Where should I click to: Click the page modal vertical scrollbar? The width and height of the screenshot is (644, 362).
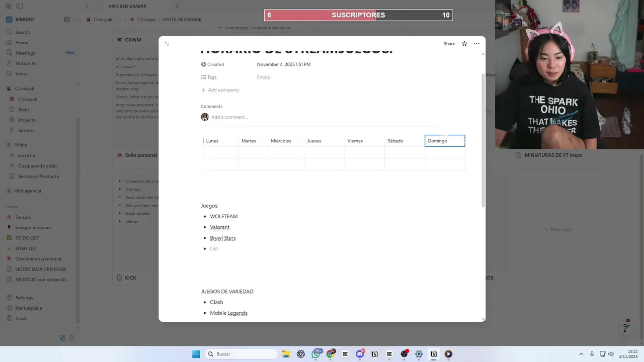pos(484,141)
